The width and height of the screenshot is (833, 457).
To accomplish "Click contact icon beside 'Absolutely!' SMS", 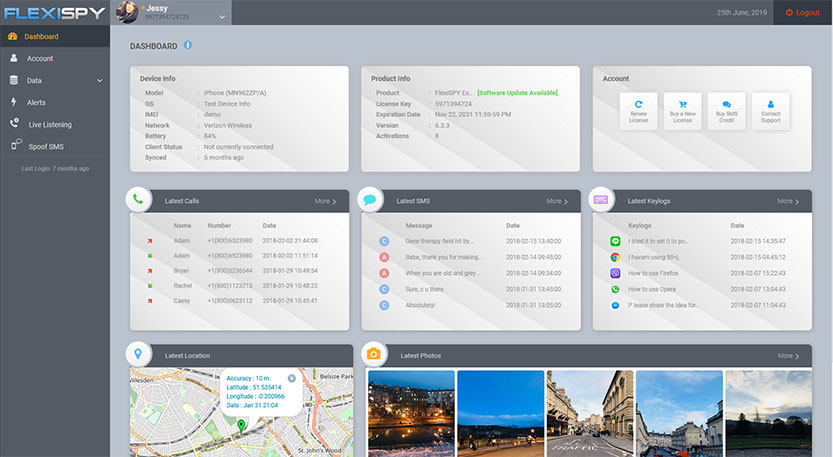I will pyautogui.click(x=384, y=306).
